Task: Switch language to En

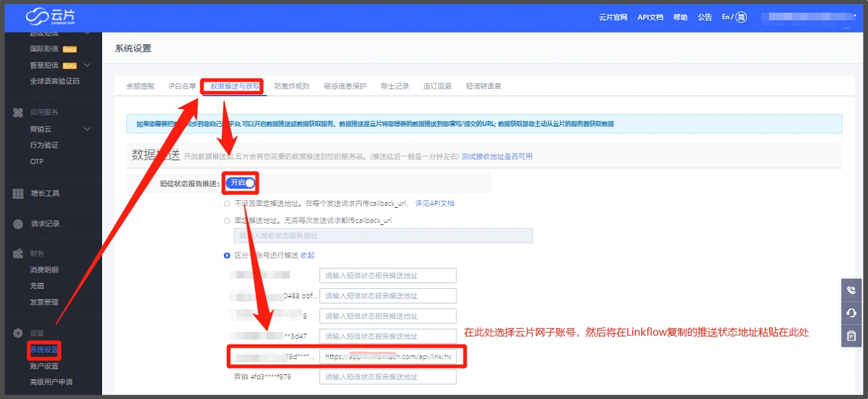Action: coord(726,17)
